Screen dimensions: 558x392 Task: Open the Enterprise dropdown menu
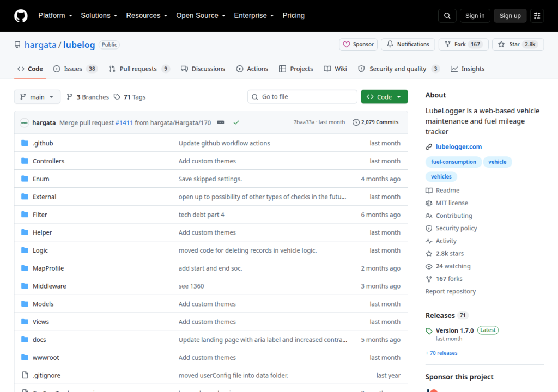pyautogui.click(x=254, y=16)
